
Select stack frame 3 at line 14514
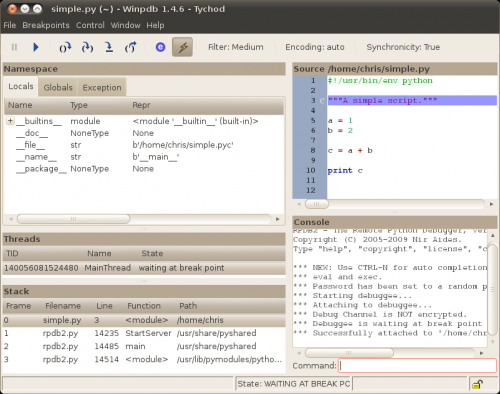pyautogui.click(x=144, y=359)
